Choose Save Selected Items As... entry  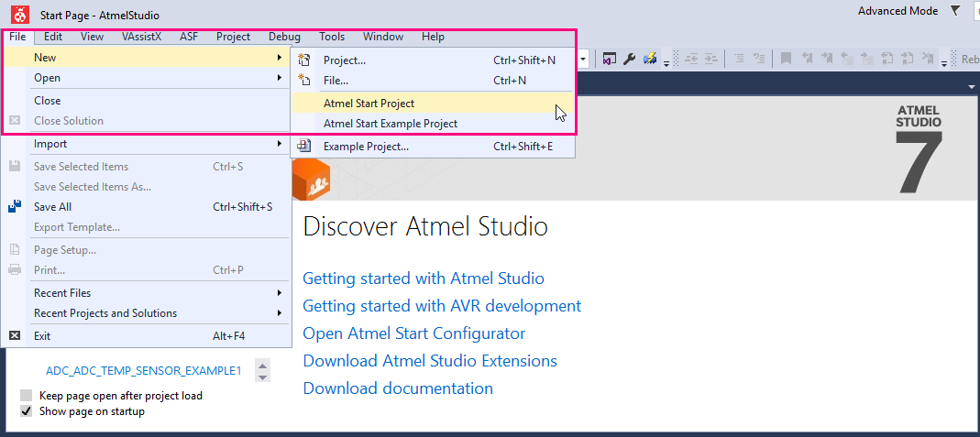coord(147,187)
